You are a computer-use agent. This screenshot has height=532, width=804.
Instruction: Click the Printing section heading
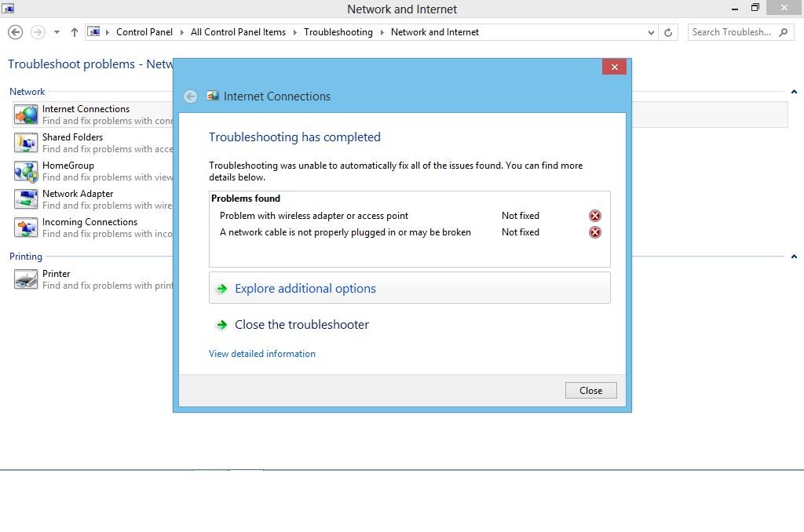click(x=26, y=257)
